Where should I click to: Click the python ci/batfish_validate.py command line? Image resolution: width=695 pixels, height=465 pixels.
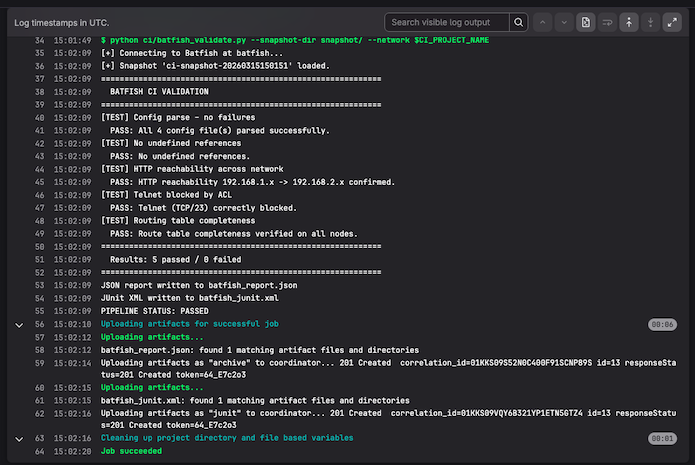point(295,40)
